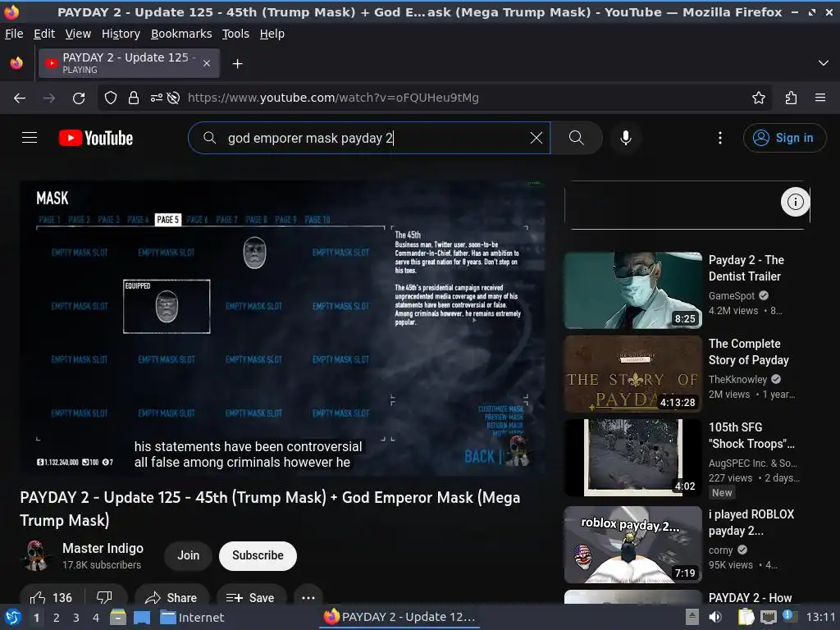This screenshot has width=840, height=630.
Task: Open the Edit menu
Action: tap(44, 34)
